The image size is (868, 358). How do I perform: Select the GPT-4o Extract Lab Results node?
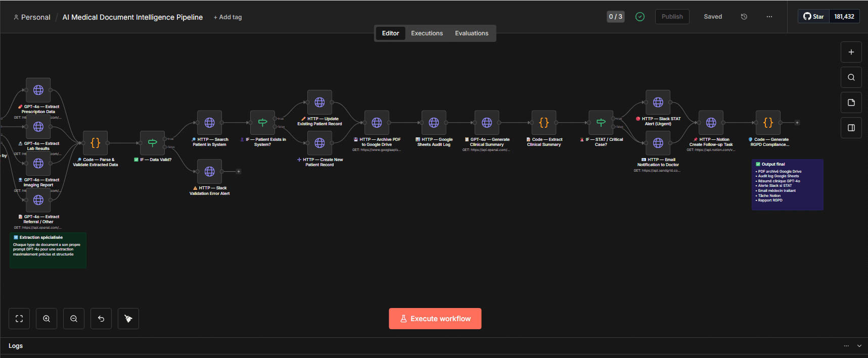point(38,127)
